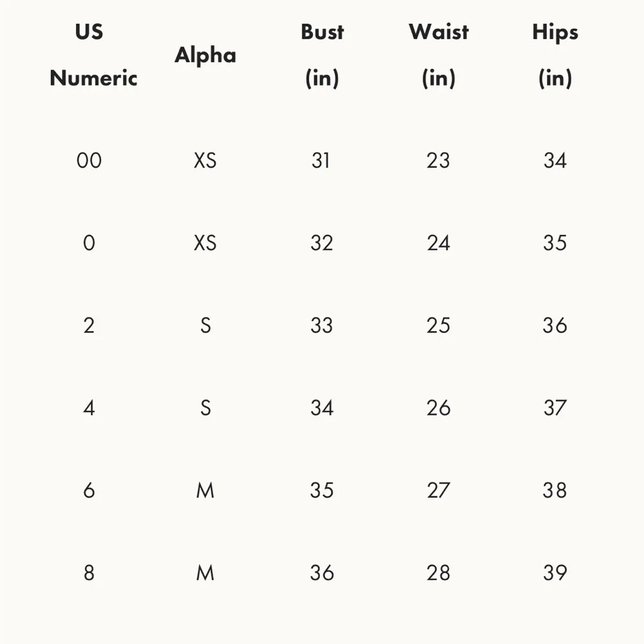
Task: Click waist value 23
Action: tap(438, 160)
